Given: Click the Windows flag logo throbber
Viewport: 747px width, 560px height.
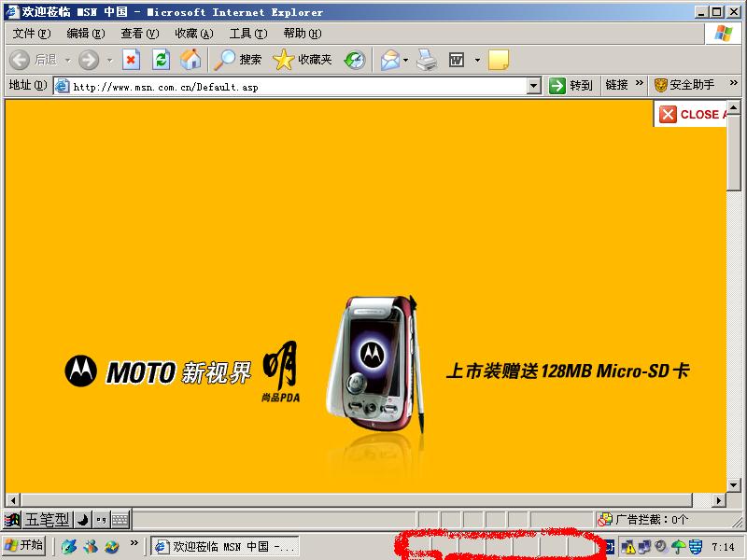Looking at the screenshot, I should [723, 34].
